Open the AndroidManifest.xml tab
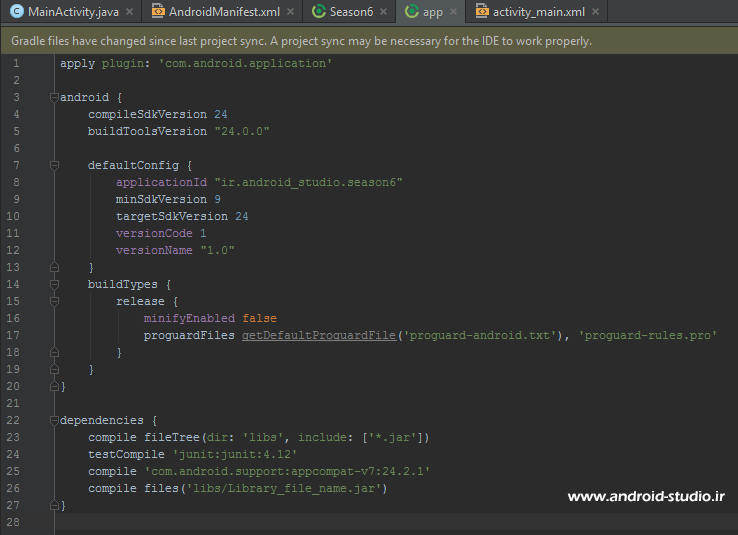This screenshot has width=738, height=535. 225,13
